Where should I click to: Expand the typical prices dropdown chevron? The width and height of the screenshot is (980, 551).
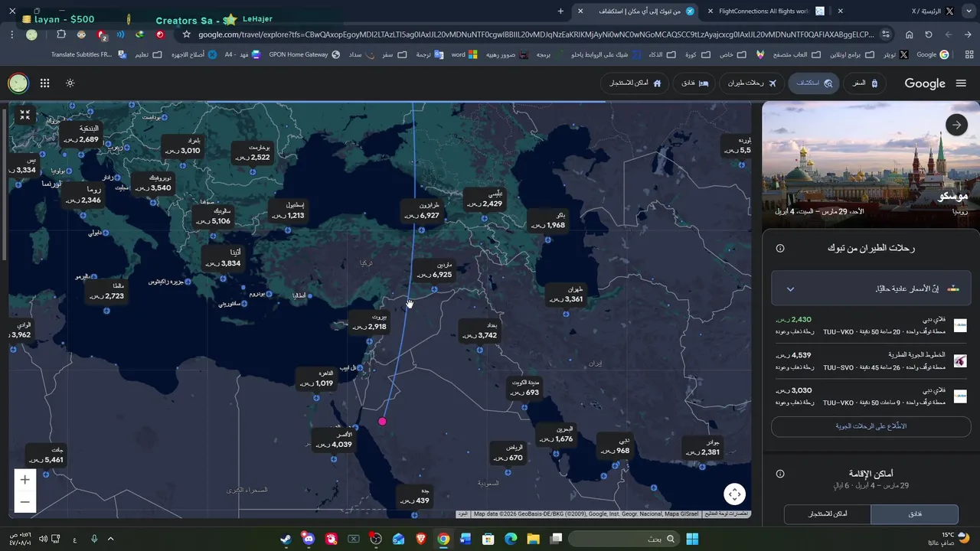click(791, 289)
